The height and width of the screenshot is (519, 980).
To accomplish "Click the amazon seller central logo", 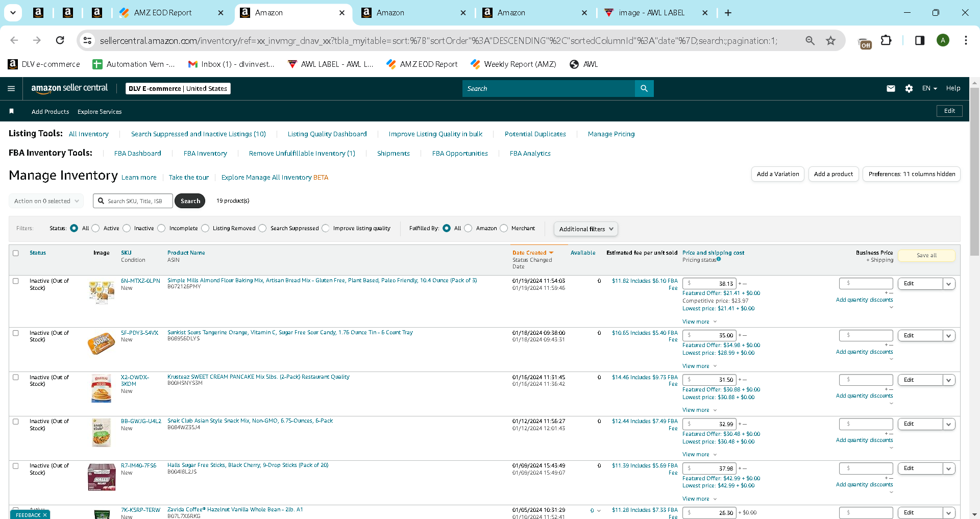I will click(69, 88).
